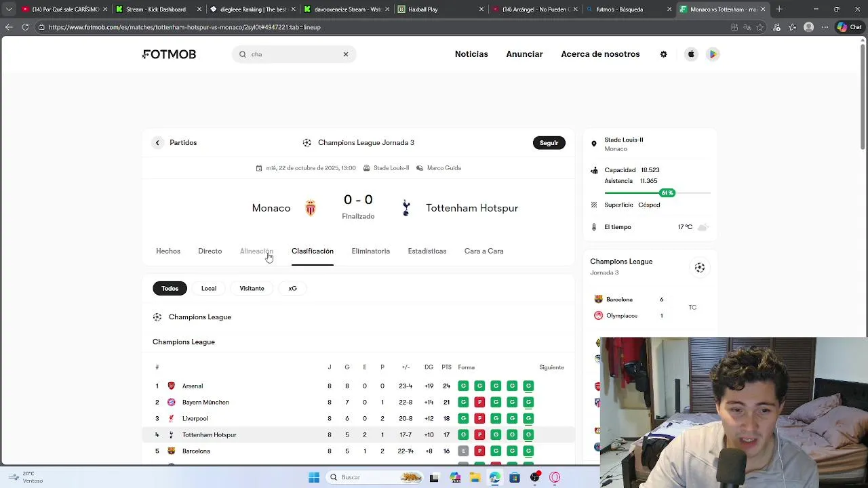
Task: Open the browser profile avatar icon
Action: click(x=808, y=27)
